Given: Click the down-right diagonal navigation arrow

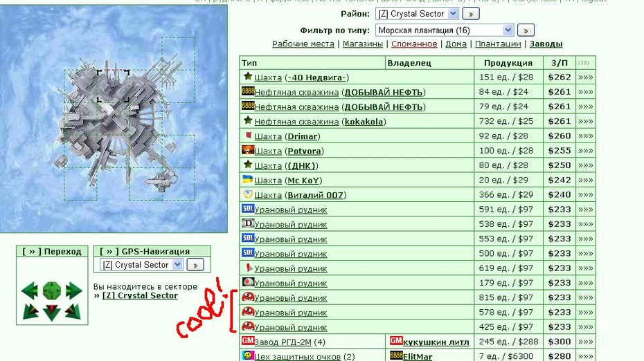Looking at the screenshot, I should coord(73,311).
